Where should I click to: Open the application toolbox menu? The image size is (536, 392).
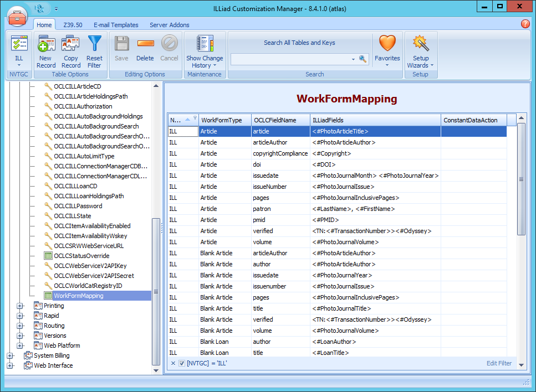point(17,16)
